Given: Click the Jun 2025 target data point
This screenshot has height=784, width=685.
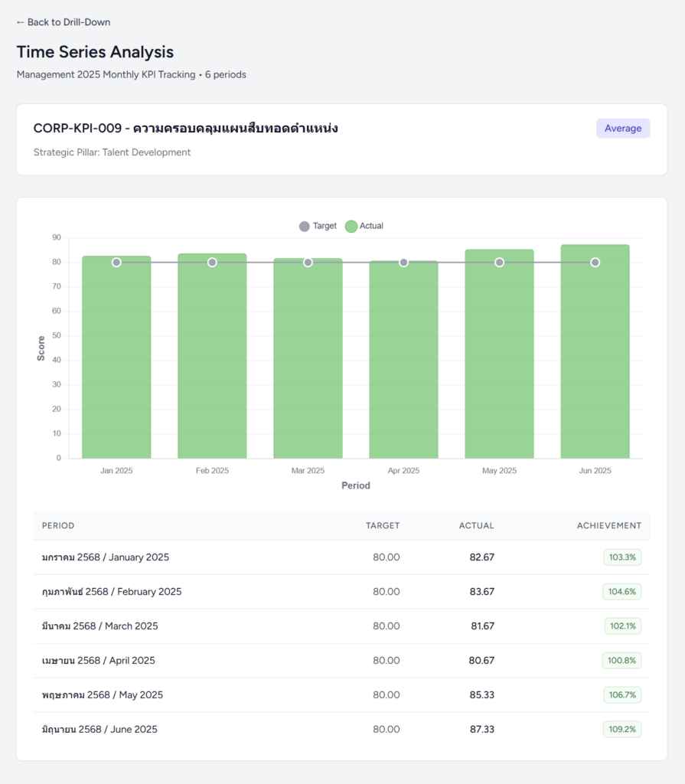Looking at the screenshot, I should 595,263.
